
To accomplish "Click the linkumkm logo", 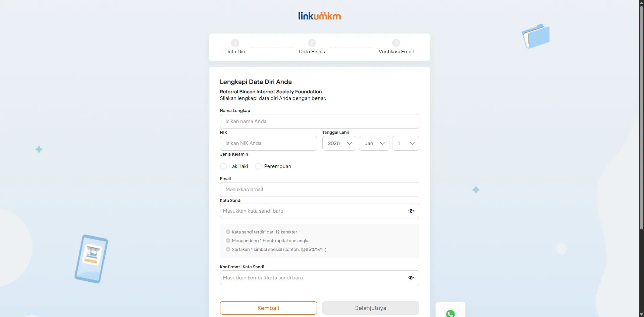I will click(x=319, y=15).
